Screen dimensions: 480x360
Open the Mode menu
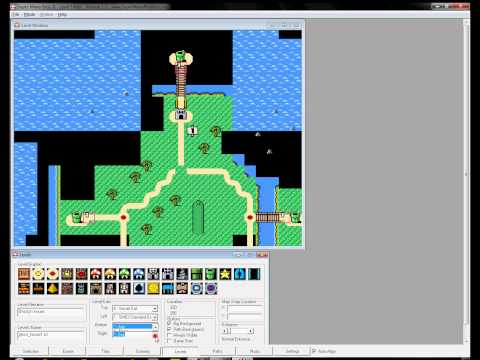pos(29,15)
